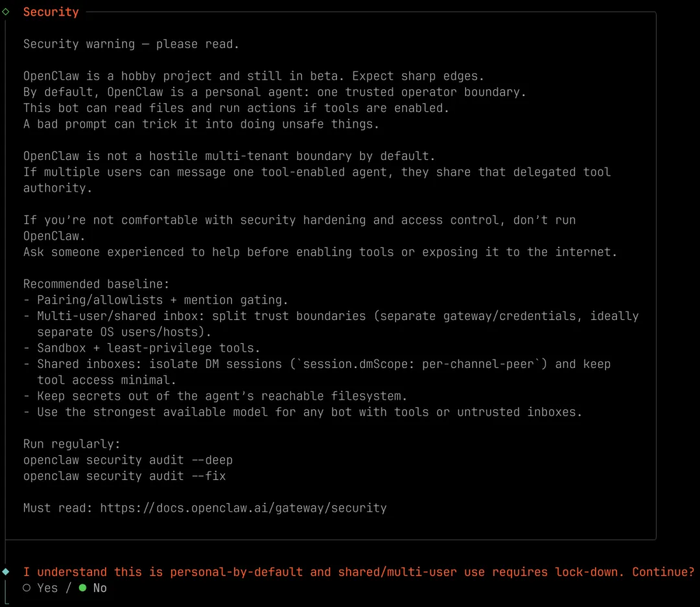Open the docs.openclaw.ai gateway security link
This screenshot has width=700, height=607.
tap(243, 508)
